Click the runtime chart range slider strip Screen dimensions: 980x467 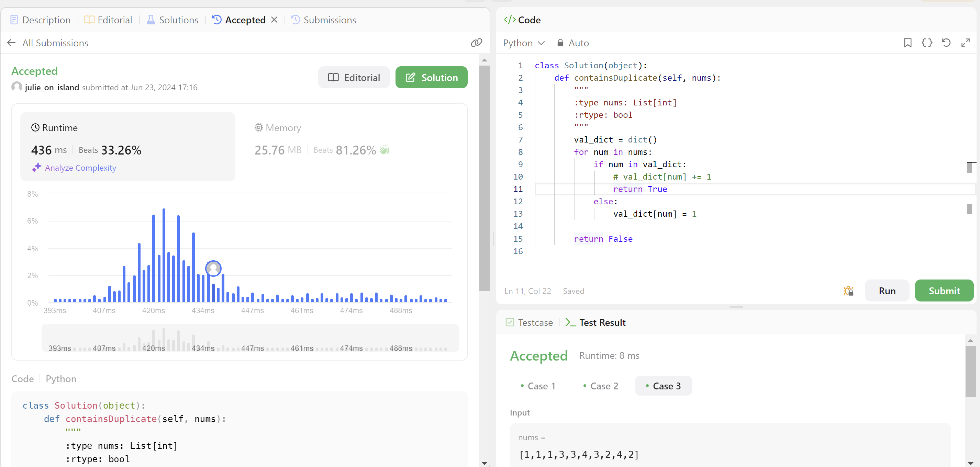(x=249, y=337)
